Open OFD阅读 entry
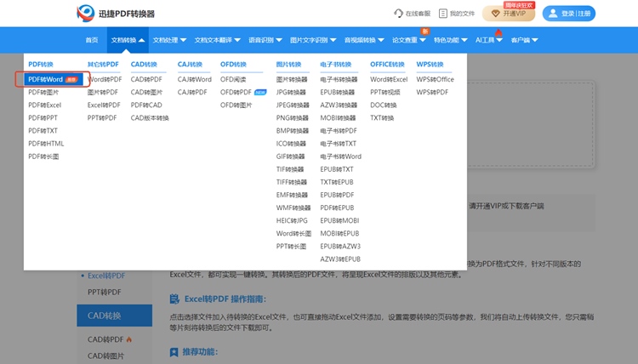The width and height of the screenshot is (638, 364). [x=233, y=79]
